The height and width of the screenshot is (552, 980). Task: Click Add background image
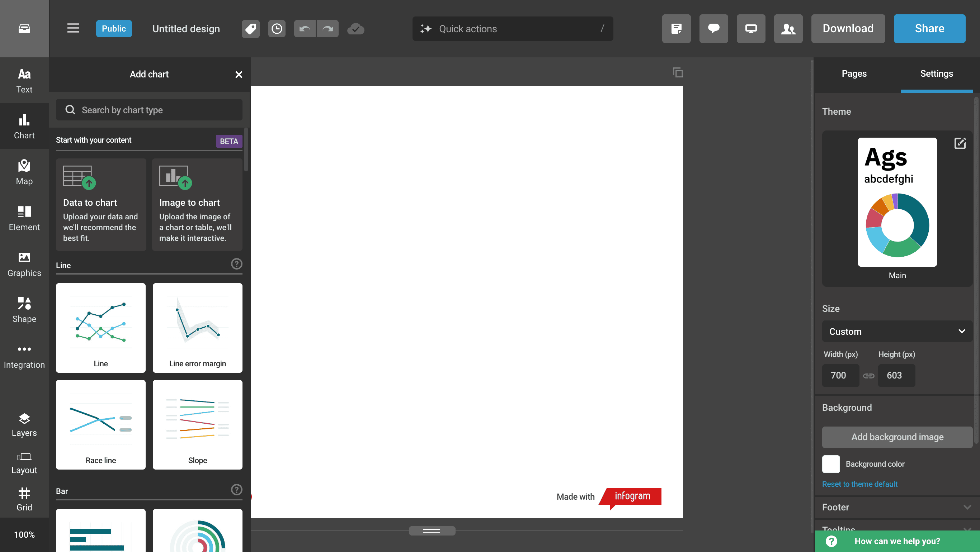point(897,437)
